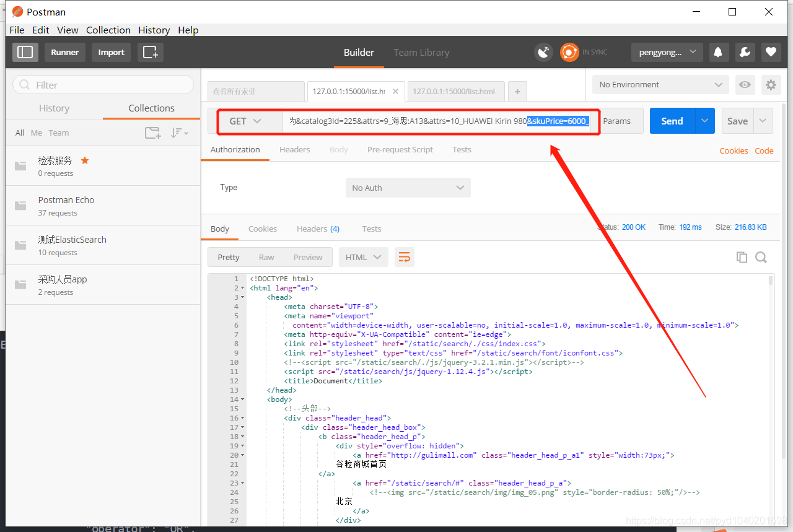793x532 pixels.
Task: Open 测试ElasticSearch collection
Action: [103, 245]
